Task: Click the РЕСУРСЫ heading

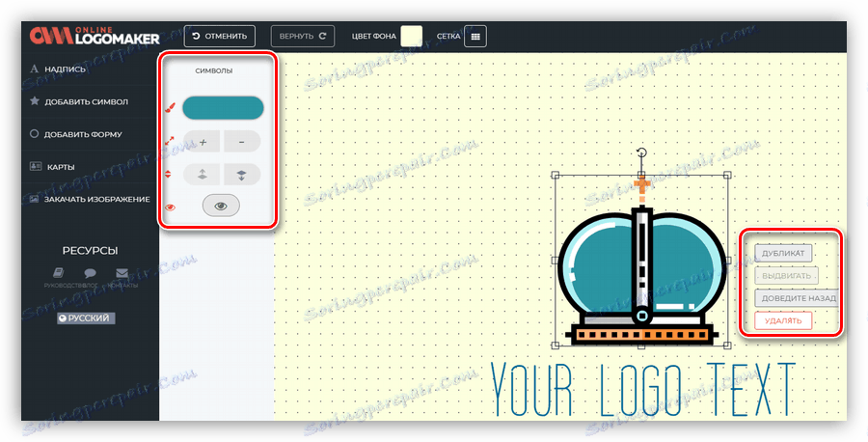Action: tap(91, 251)
